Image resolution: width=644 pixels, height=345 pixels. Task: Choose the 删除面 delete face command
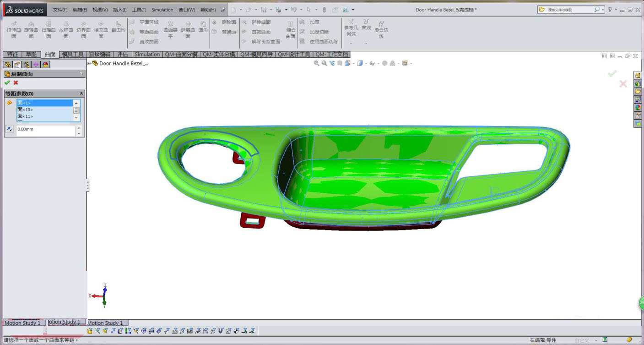pos(224,22)
